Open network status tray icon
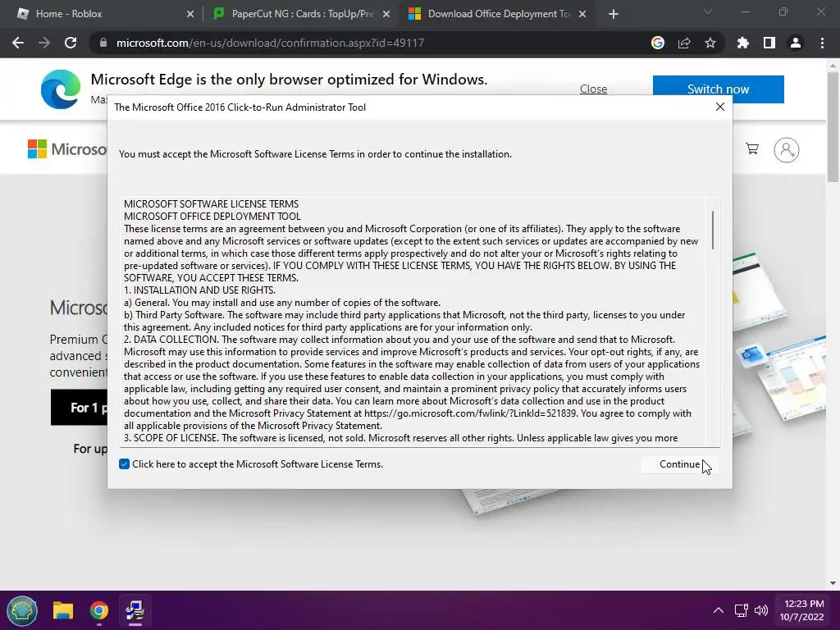 742,610
